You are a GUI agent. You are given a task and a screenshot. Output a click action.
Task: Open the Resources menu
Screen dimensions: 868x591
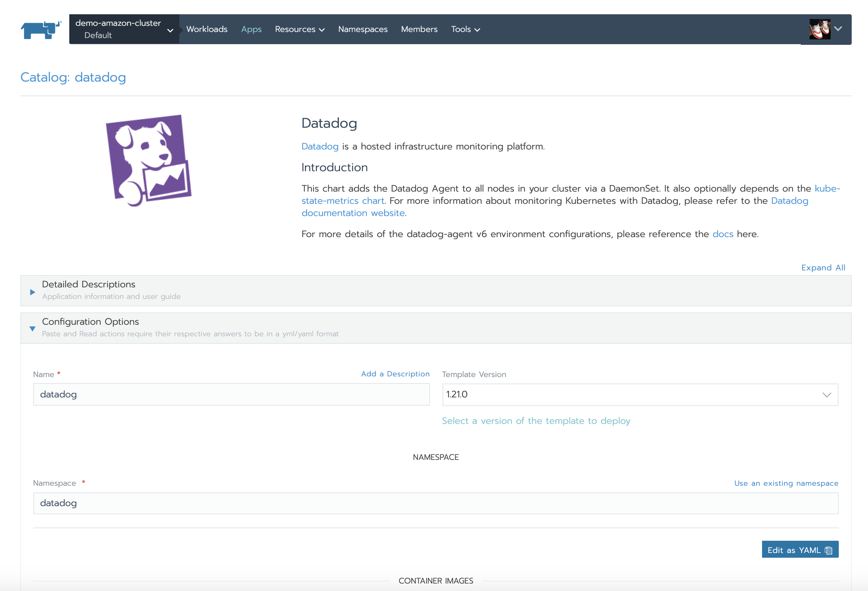tap(299, 29)
